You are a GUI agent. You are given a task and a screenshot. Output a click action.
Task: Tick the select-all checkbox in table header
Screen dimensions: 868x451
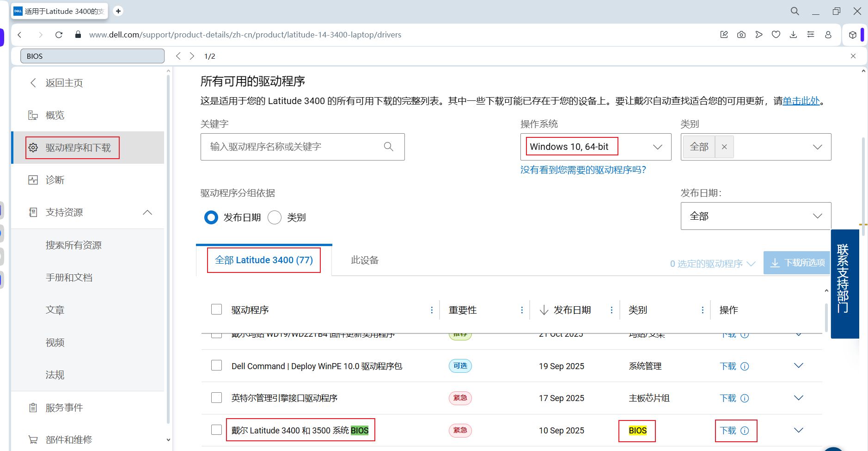[216, 309]
